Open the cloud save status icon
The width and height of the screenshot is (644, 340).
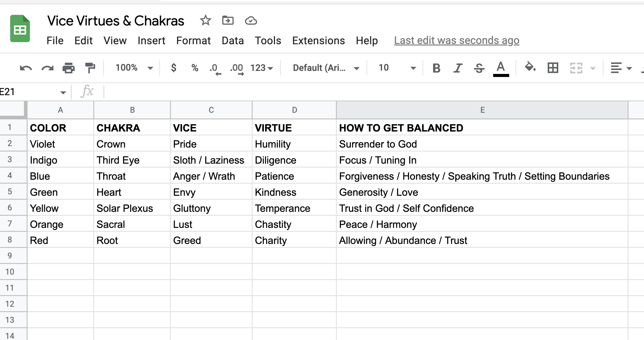click(251, 21)
